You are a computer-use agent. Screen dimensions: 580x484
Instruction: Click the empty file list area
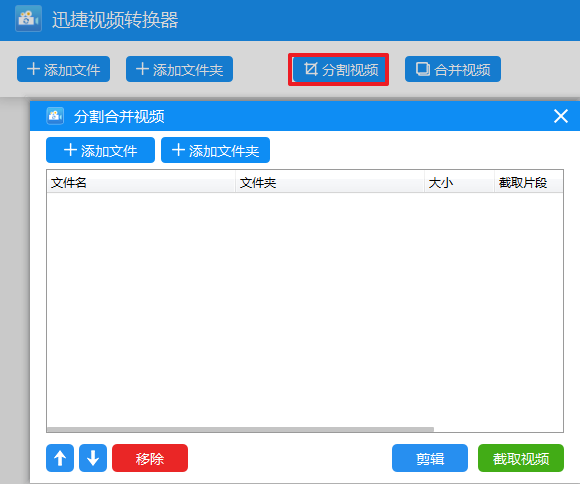tap(305, 310)
